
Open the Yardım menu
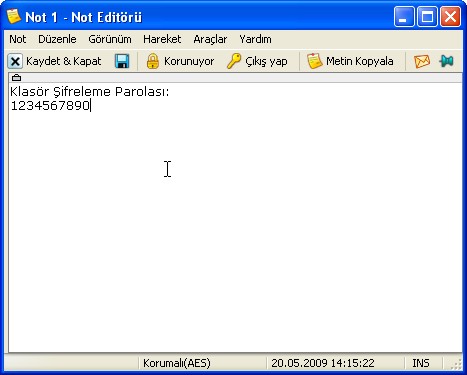pos(255,39)
